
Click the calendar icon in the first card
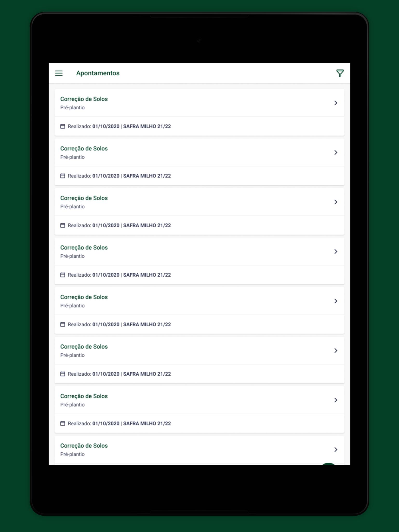63,126
